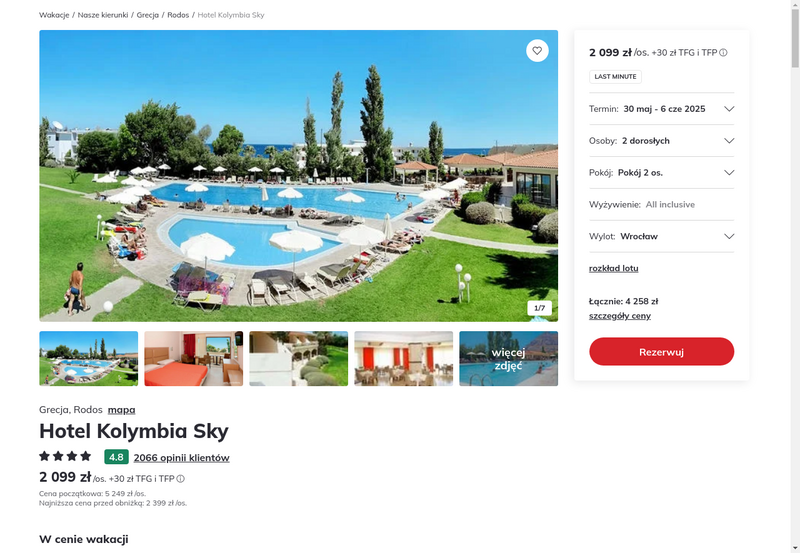Click info icon next to TFG i TFP in sidebar
This screenshot has height=553, width=800.
pos(723,53)
